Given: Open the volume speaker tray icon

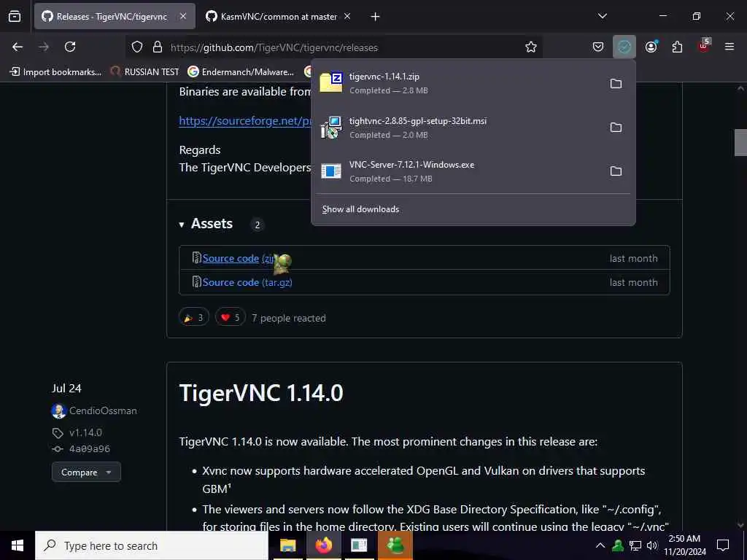Looking at the screenshot, I should [x=652, y=545].
